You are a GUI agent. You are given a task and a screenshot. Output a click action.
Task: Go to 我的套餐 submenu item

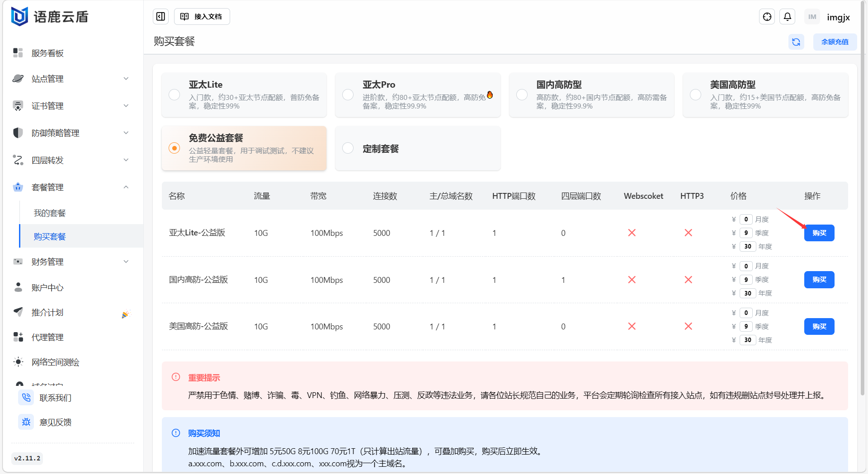pos(50,213)
